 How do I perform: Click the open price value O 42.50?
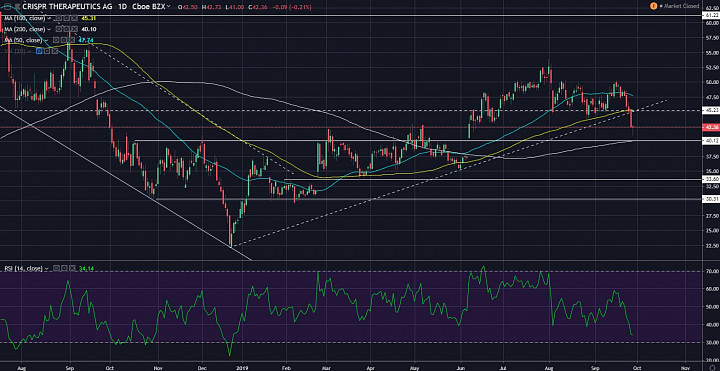pyautogui.click(x=187, y=7)
